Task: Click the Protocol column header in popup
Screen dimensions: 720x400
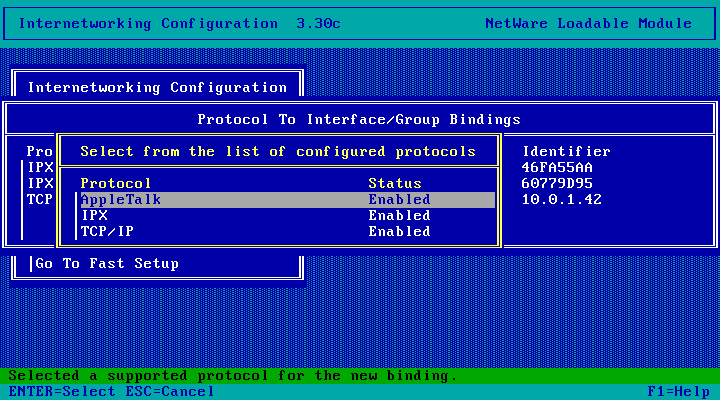Action: (x=116, y=184)
